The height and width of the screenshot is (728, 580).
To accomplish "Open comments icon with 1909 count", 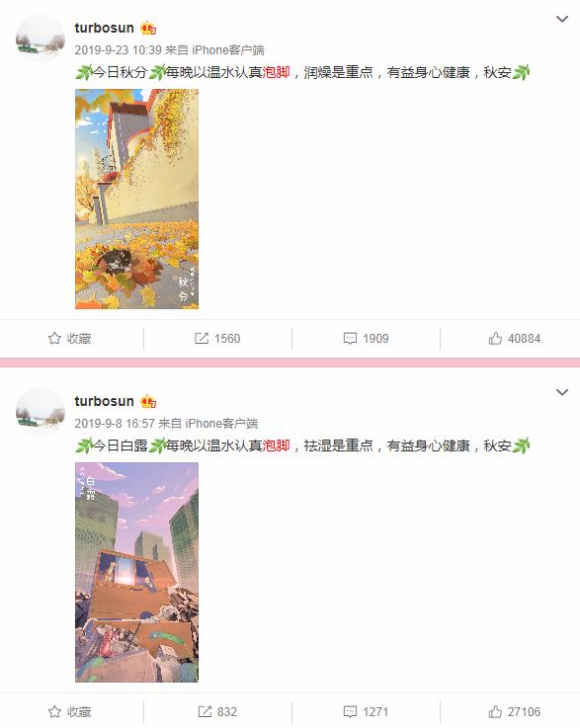I will click(x=350, y=339).
